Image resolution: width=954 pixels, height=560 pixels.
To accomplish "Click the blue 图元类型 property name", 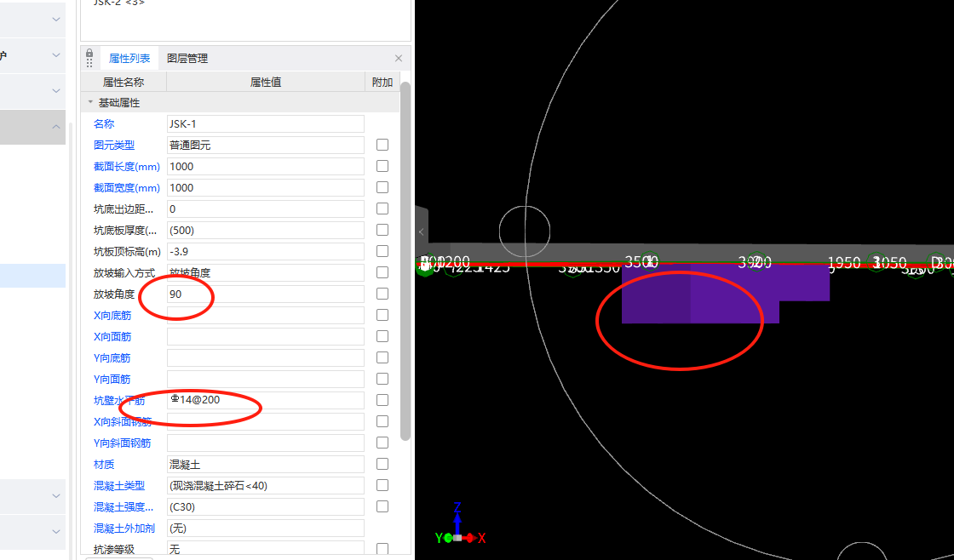I will tap(114, 146).
